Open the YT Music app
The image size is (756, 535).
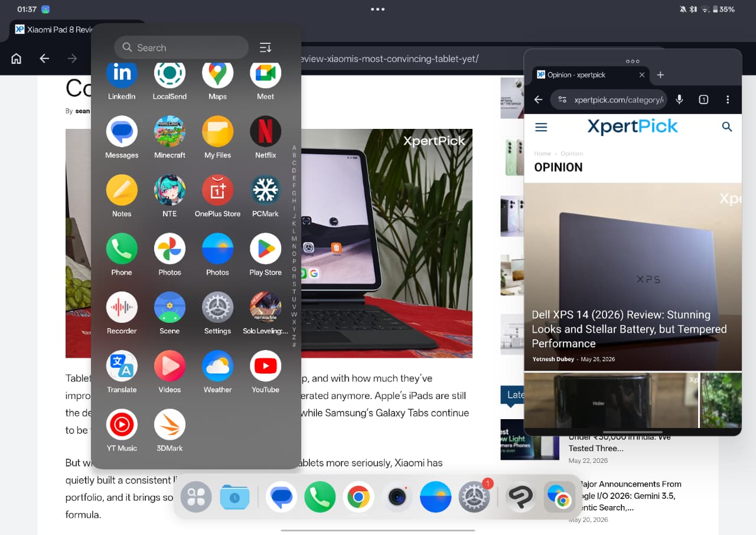[122, 424]
